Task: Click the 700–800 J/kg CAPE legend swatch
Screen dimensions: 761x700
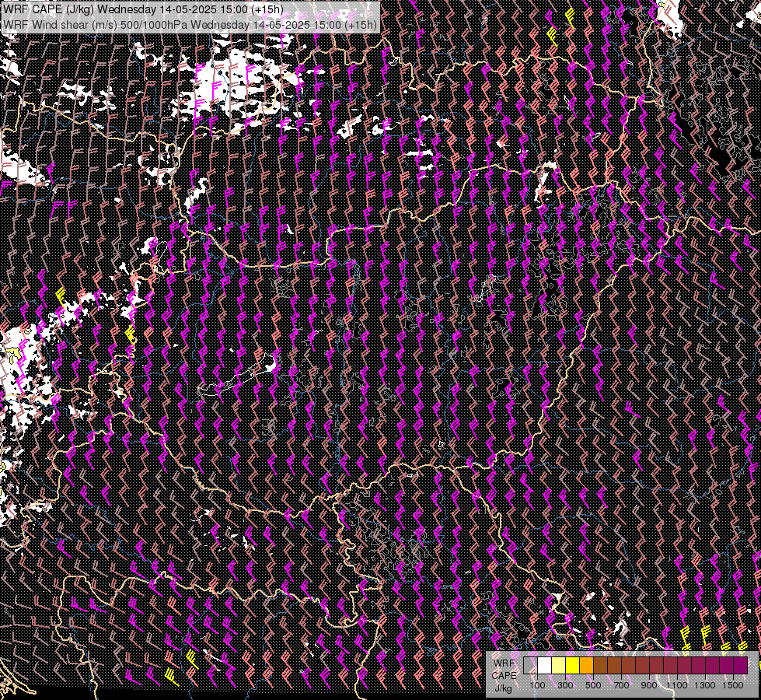Action: click(629, 666)
